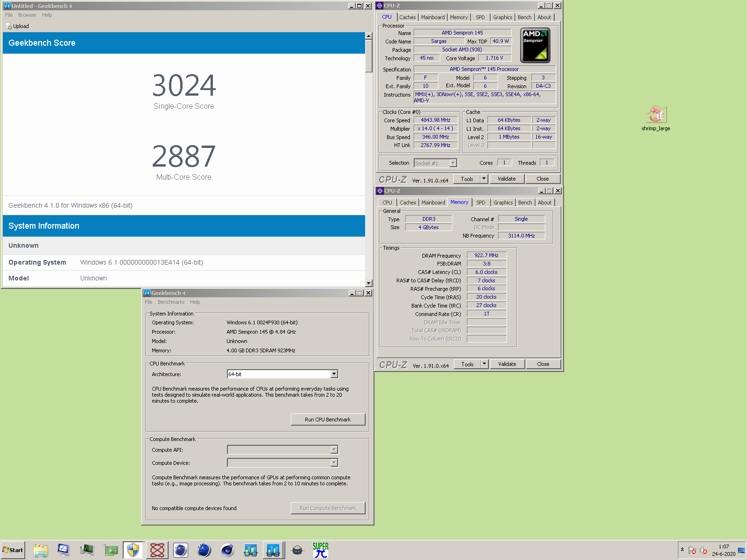Screen dimensions: 747x560
Task: Click the CPU-Z title icon of upper window
Action: [380, 6]
